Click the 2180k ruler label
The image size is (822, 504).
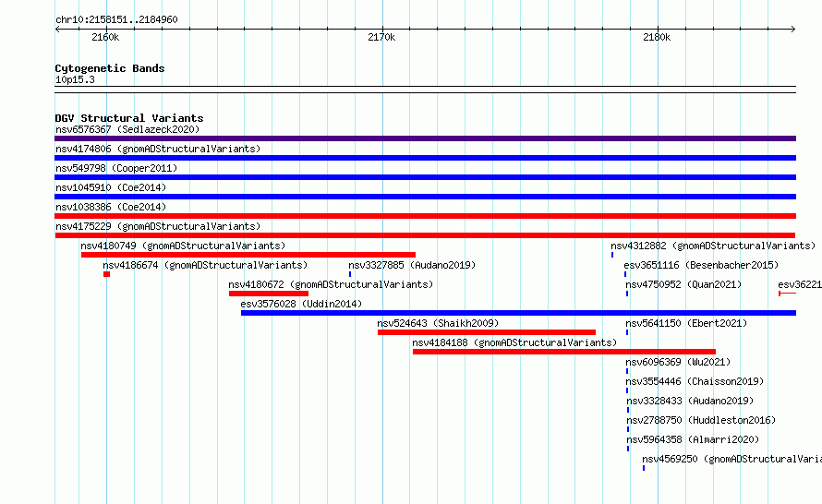pyautogui.click(x=657, y=37)
